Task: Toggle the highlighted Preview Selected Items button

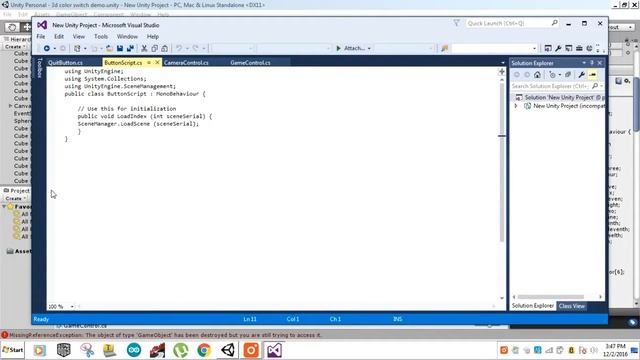Action: pos(593,75)
